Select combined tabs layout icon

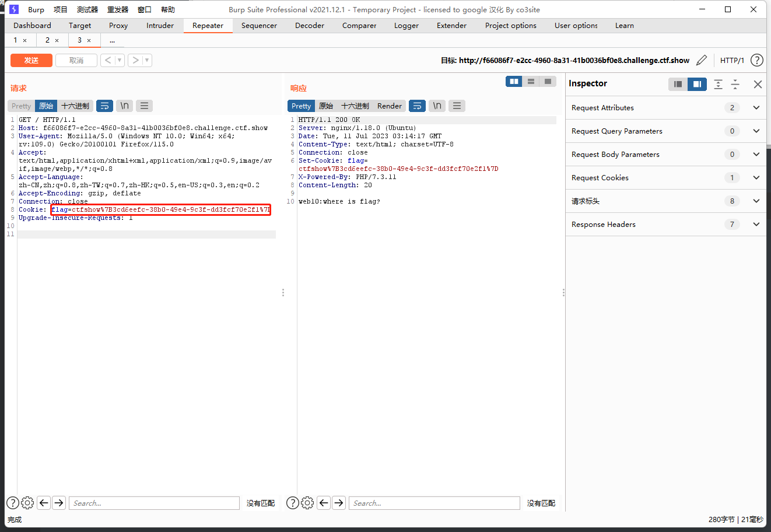pos(548,82)
